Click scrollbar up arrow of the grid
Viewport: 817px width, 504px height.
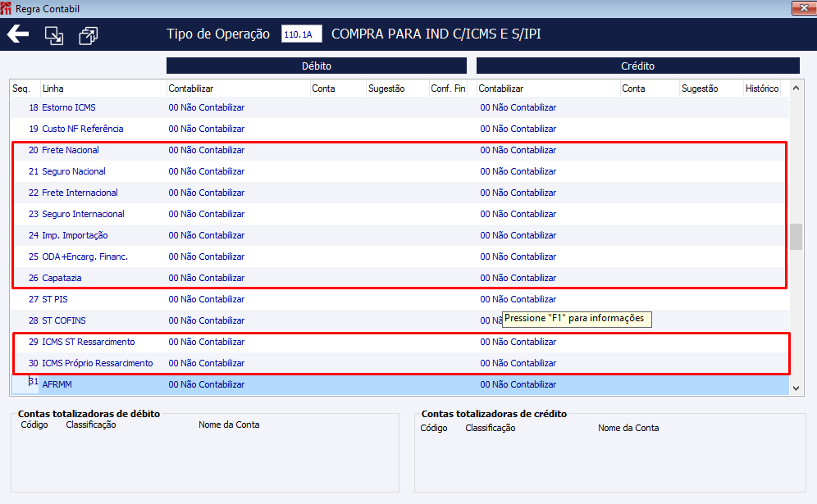pyautogui.click(x=796, y=88)
